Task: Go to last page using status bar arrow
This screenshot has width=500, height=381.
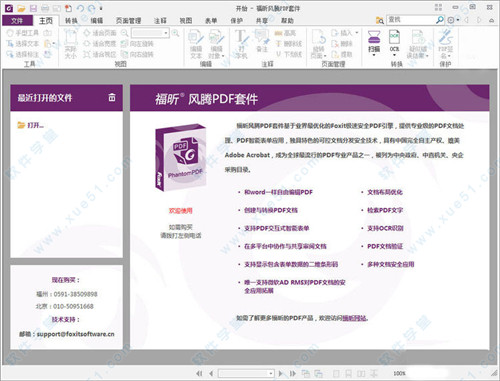Action: tap(293, 373)
